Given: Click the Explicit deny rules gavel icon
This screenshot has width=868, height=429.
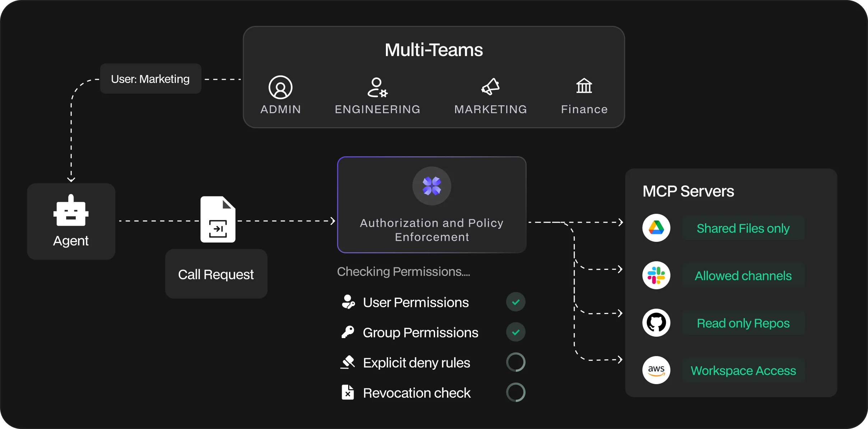Looking at the screenshot, I should tap(347, 362).
